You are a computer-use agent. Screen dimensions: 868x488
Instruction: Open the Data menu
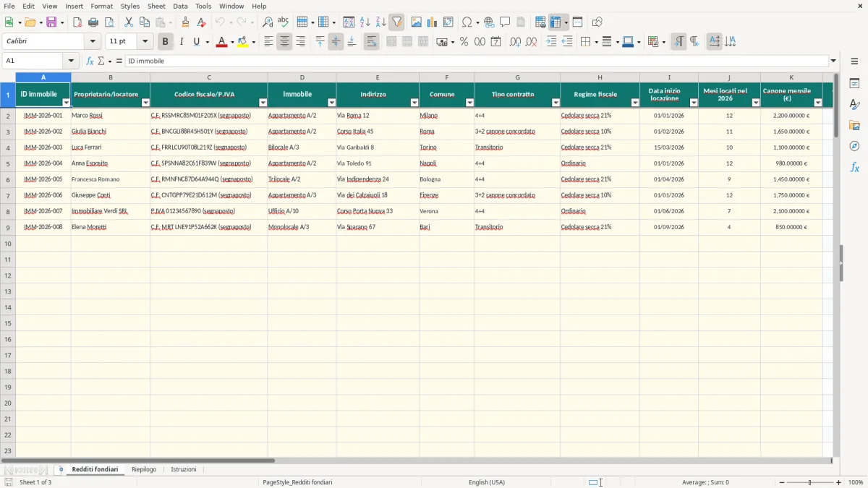point(180,6)
